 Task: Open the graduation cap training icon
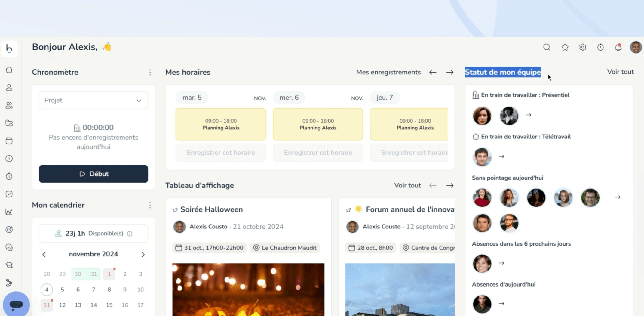(x=9, y=265)
